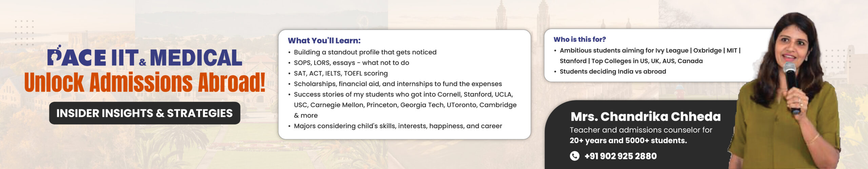Screen dimensions: 868x169
Task: Click the SAT, ACT, IELTS, TOEFL scoring bullet
Action: click(340, 73)
